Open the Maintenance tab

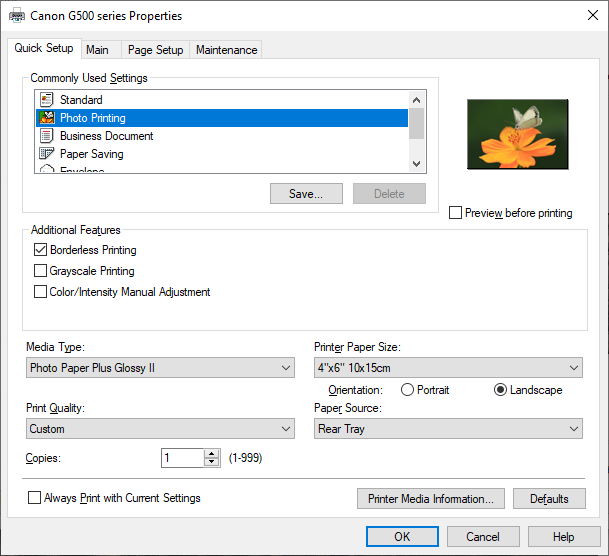click(226, 50)
